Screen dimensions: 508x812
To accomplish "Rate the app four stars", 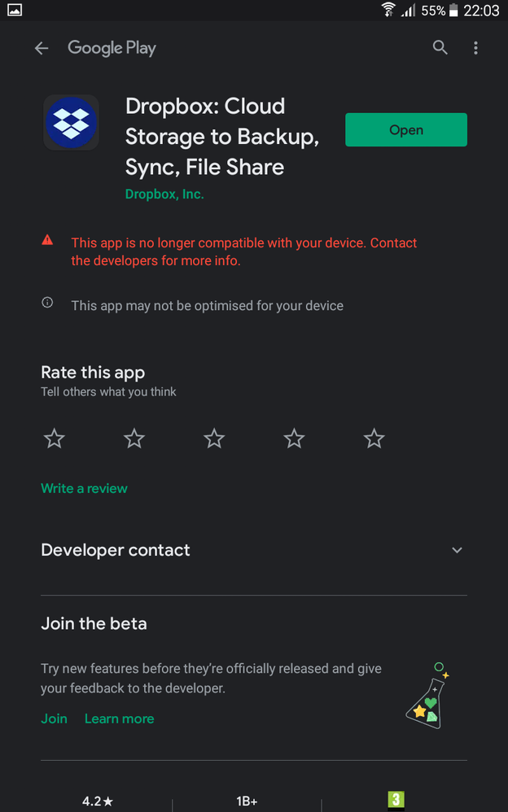I will pos(294,439).
